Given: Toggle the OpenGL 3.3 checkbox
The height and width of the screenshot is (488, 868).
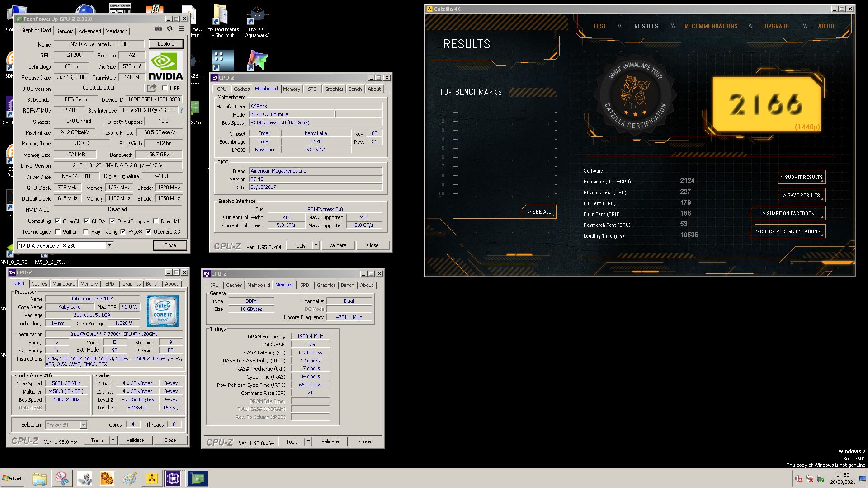Looking at the screenshot, I should pyautogui.click(x=148, y=231).
